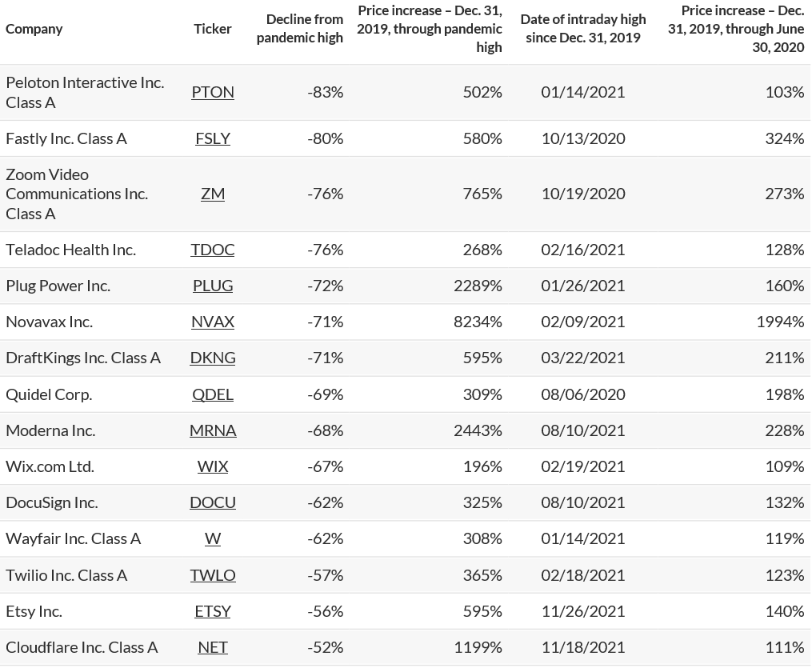Open the ZM ticker link

213,194
